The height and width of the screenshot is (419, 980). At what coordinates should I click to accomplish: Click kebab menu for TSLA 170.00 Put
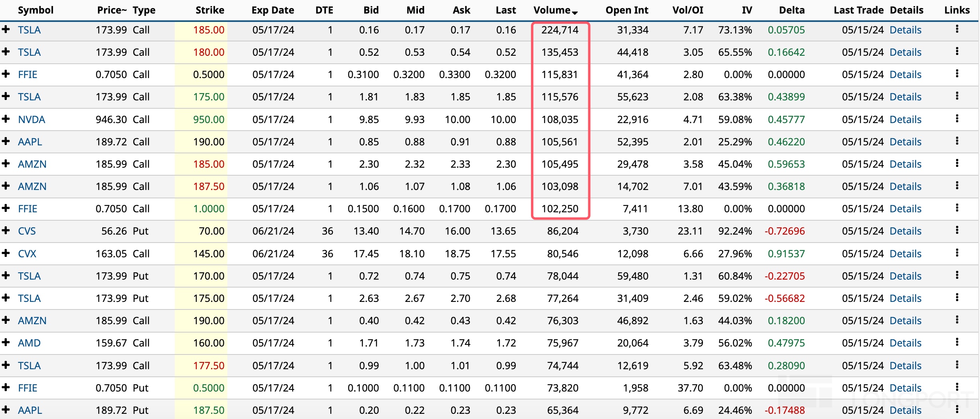(x=957, y=275)
